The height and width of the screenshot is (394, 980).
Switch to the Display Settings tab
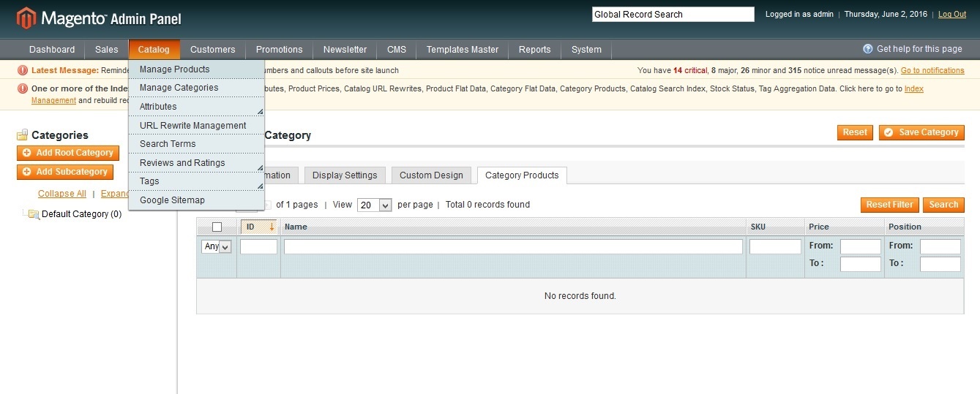tap(345, 175)
